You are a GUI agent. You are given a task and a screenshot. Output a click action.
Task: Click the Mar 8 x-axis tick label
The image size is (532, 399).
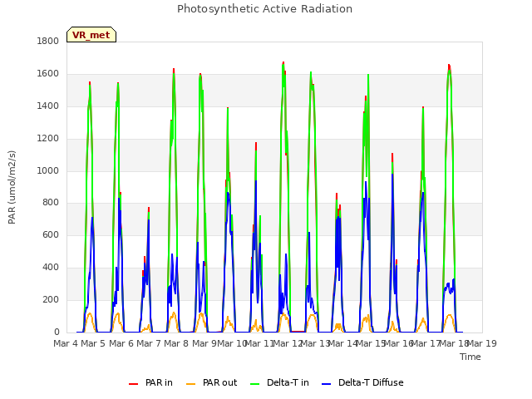176,343
